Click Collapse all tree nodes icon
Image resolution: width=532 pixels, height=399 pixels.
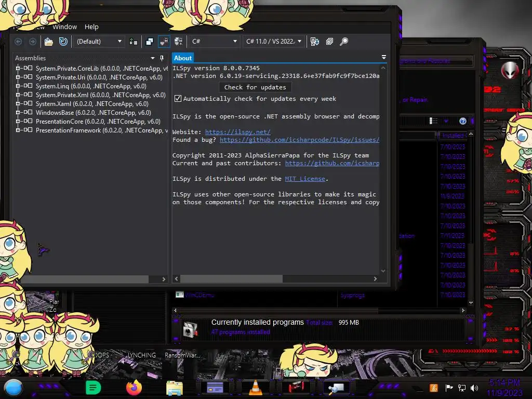[329, 42]
